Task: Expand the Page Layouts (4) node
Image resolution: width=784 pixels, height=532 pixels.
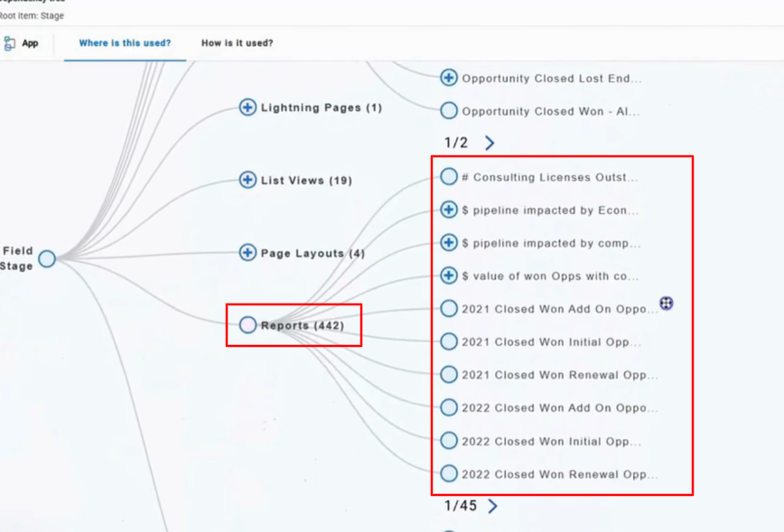Action: point(247,253)
